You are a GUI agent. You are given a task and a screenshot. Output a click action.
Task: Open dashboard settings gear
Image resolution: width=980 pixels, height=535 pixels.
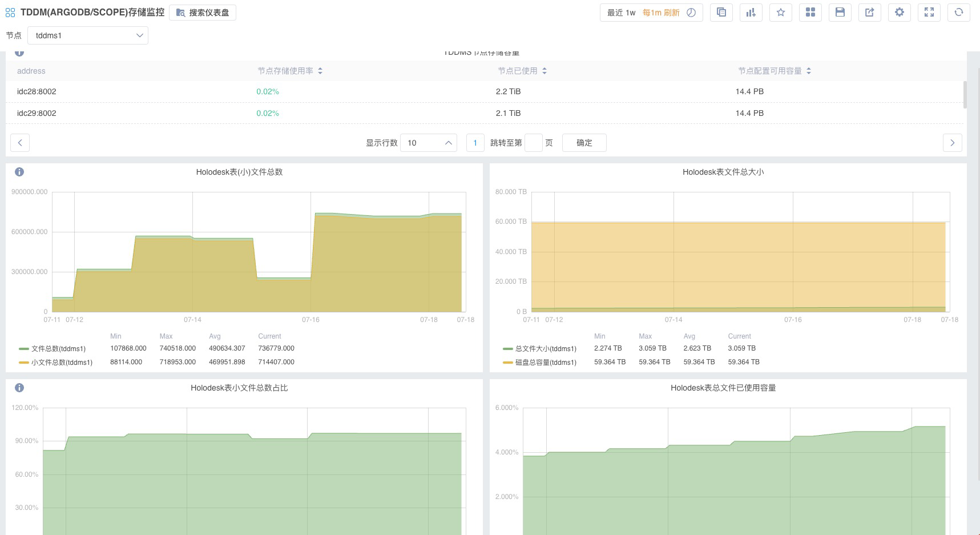click(x=900, y=13)
